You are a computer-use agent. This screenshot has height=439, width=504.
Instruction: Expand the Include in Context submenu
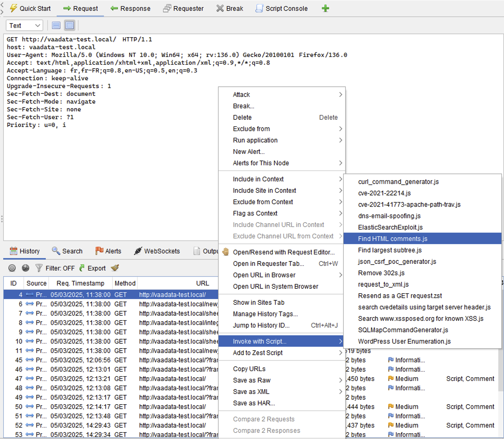(282, 179)
